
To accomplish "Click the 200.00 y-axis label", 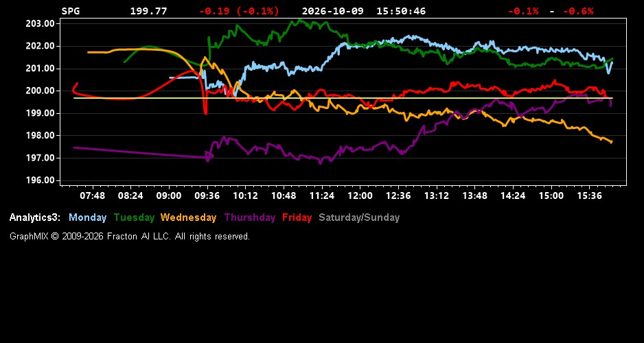I will (41, 91).
